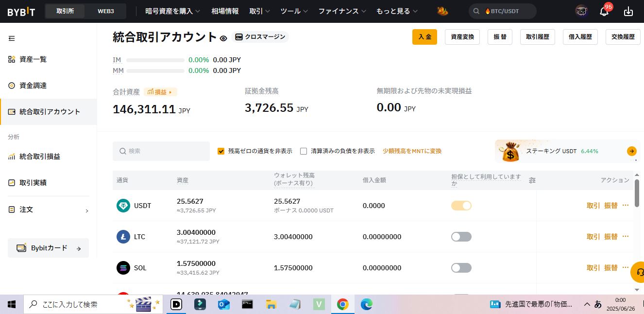644x314 pixels.
Task: Open the 損益 PnL tag
Action: pos(160,92)
